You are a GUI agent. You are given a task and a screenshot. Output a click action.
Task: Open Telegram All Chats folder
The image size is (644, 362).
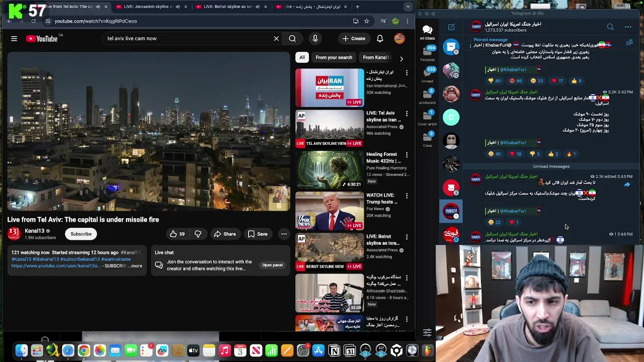pos(427,33)
